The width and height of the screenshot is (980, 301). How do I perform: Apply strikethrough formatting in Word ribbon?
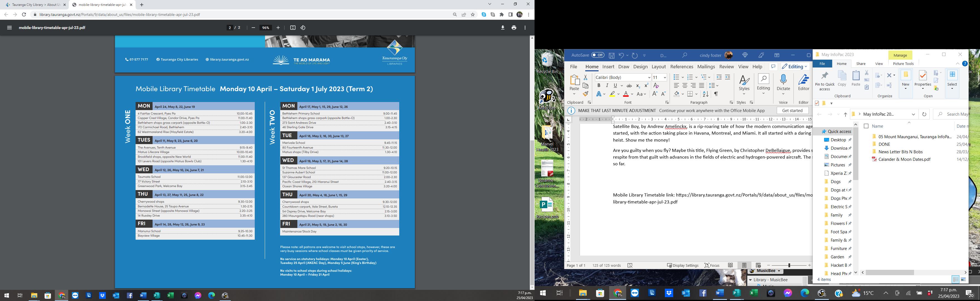(629, 86)
